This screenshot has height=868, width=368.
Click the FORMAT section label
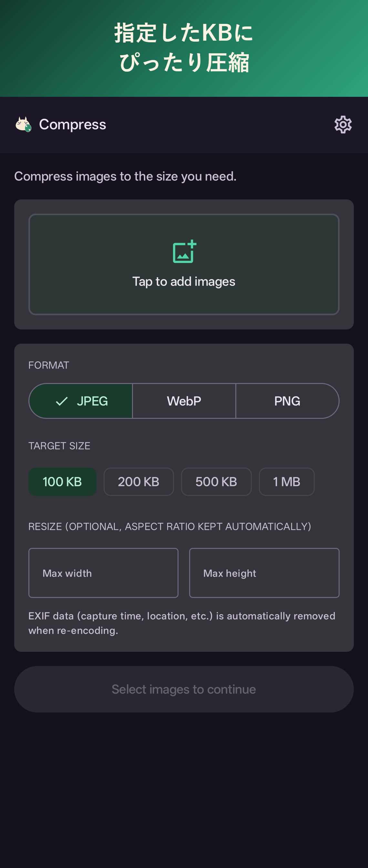(x=49, y=365)
